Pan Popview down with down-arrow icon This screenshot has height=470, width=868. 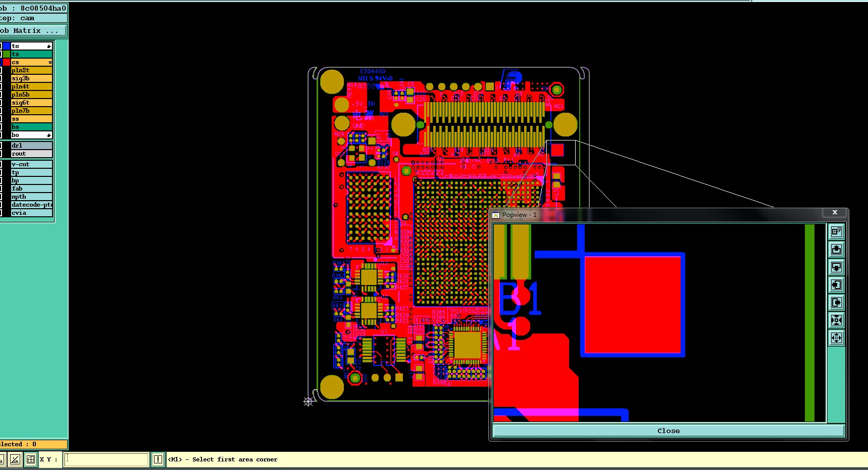tap(836, 267)
